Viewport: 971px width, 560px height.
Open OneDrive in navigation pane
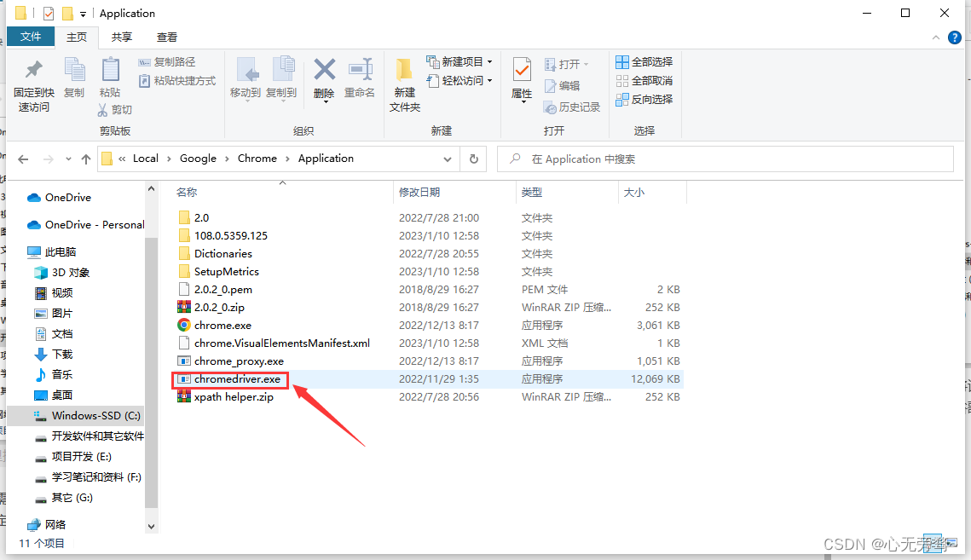[67, 198]
